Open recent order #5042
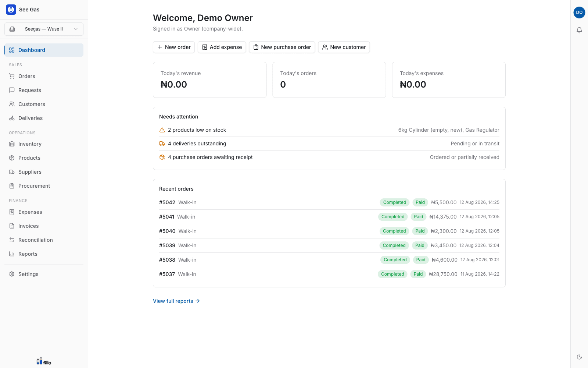 point(329,202)
